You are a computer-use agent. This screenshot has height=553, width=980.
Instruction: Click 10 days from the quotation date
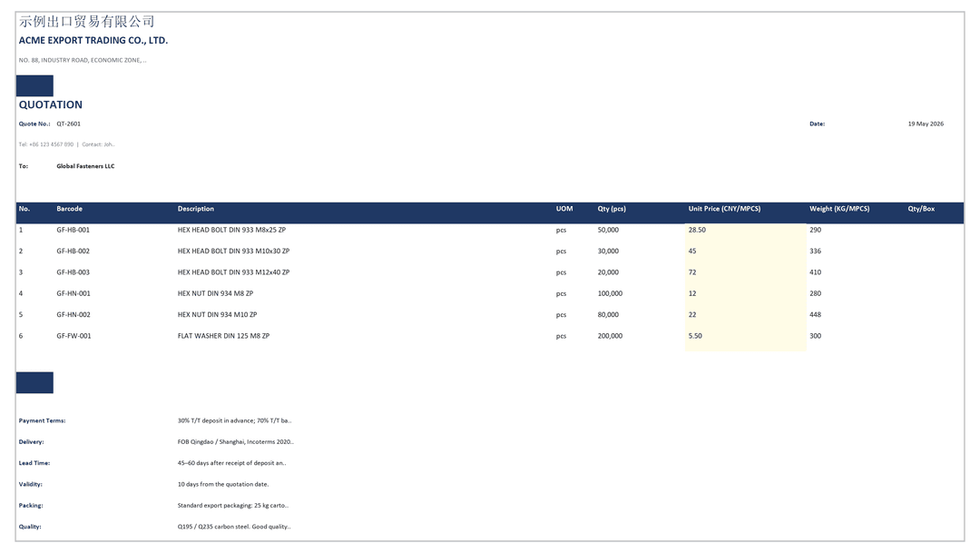pyautogui.click(x=223, y=485)
